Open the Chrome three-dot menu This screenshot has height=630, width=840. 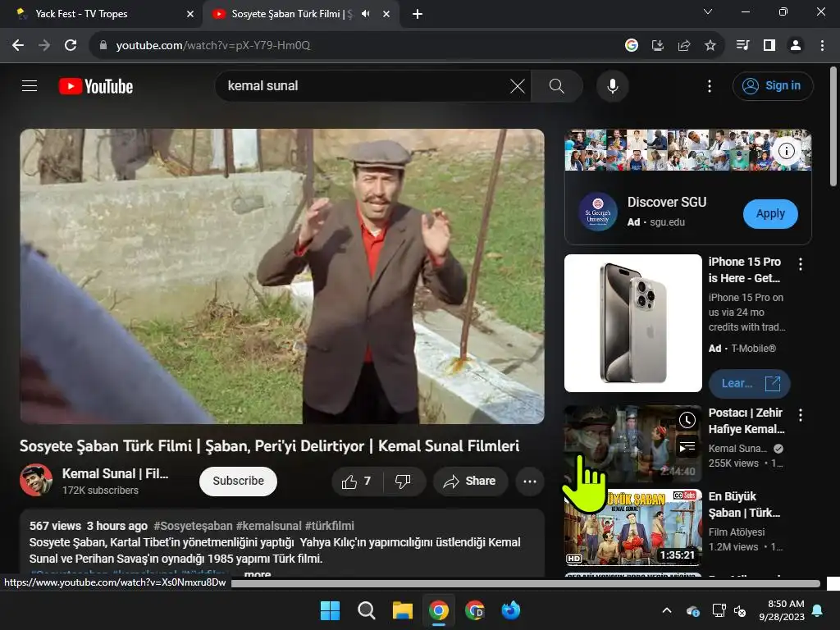click(822, 46)
